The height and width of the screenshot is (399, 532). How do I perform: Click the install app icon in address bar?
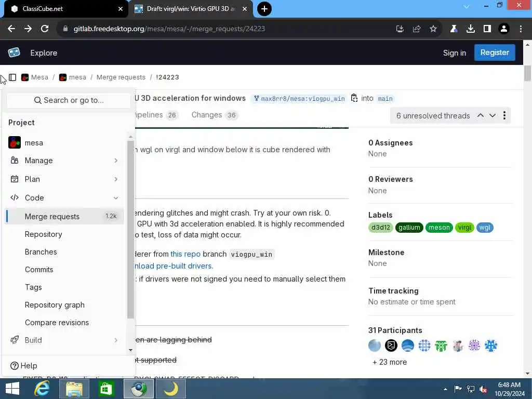coord(400,29)
